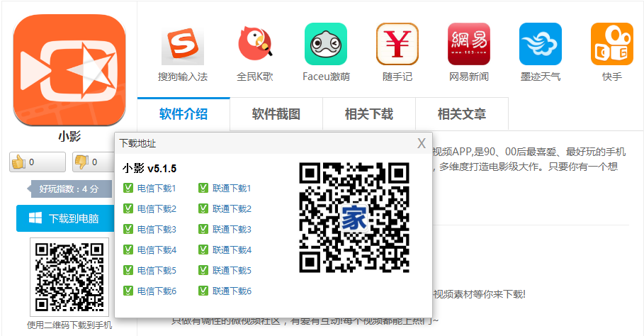The height and width of the screenshot is (336, 644).
Task: Open the 全民K歌 parrot icon
Action: click(254, 44)
